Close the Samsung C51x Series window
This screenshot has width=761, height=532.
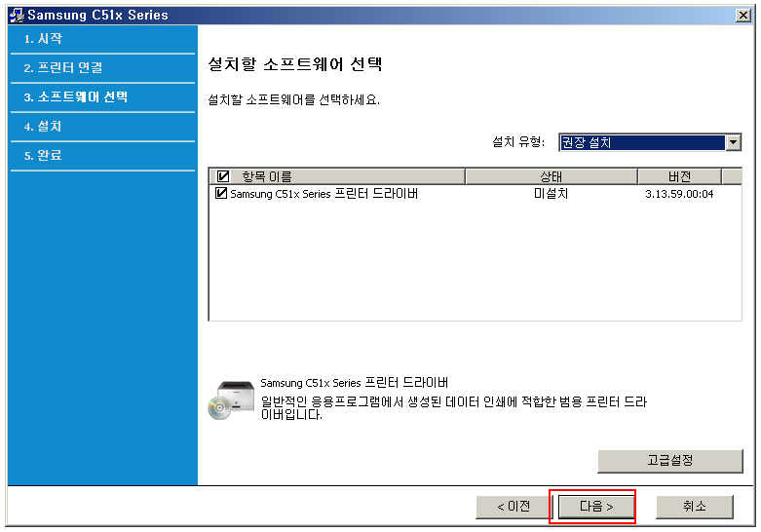pyautogui.click(x=743, y=15)
